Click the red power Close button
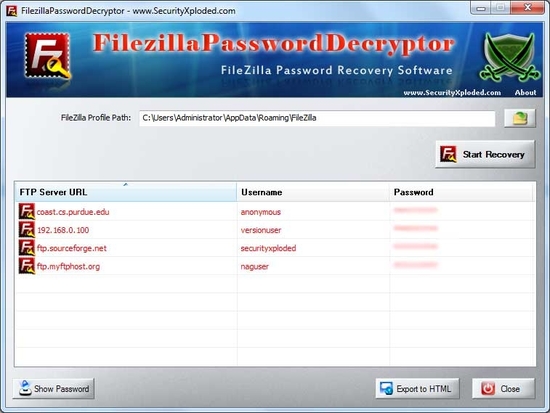The width and height of the screenshot is (550, 413). [503, 388]
